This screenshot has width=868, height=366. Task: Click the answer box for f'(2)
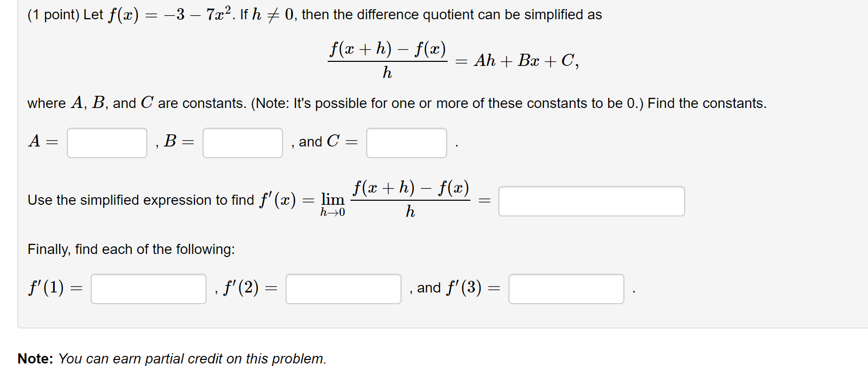342,289
